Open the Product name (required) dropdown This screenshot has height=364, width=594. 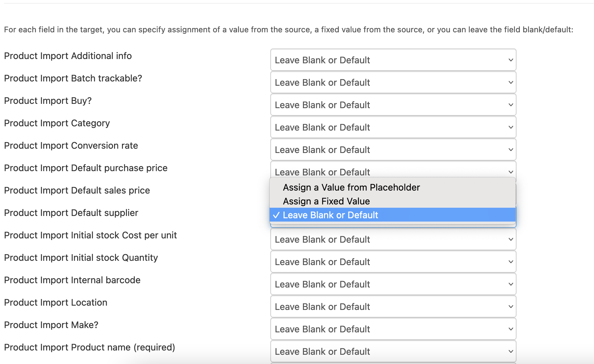point(393,351)
